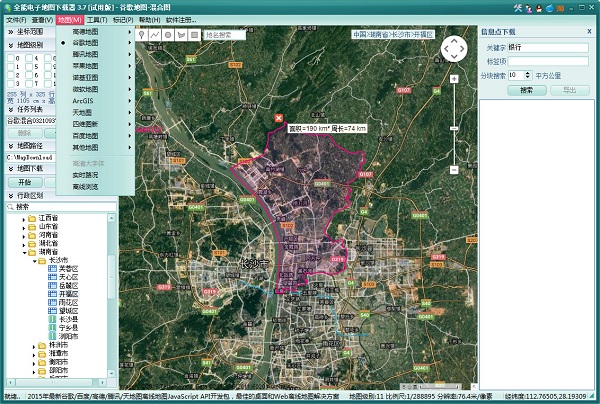This screenshot has height=404, width=600.
Task: Close the 信息点下载 panel
Action: pyautogui.click(x=589, y=31)
